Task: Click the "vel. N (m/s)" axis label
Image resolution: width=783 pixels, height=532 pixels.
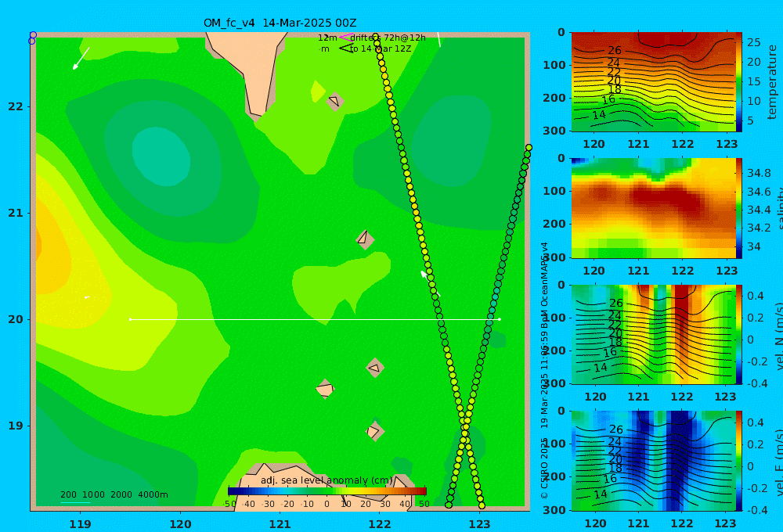Action: click(778, 336)
